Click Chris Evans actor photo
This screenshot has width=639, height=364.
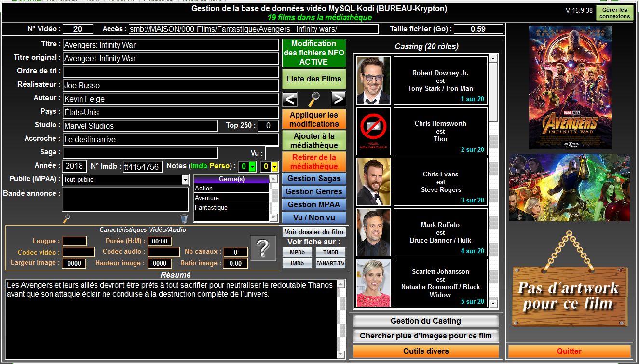tap(373, 182)
